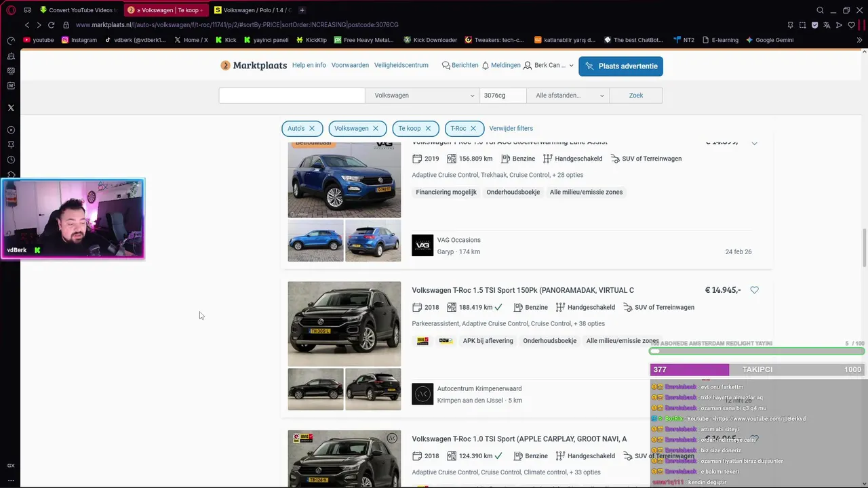Open sidebar more options (three dots)
This screenshot has height=488, width=868.
[11, 481]
